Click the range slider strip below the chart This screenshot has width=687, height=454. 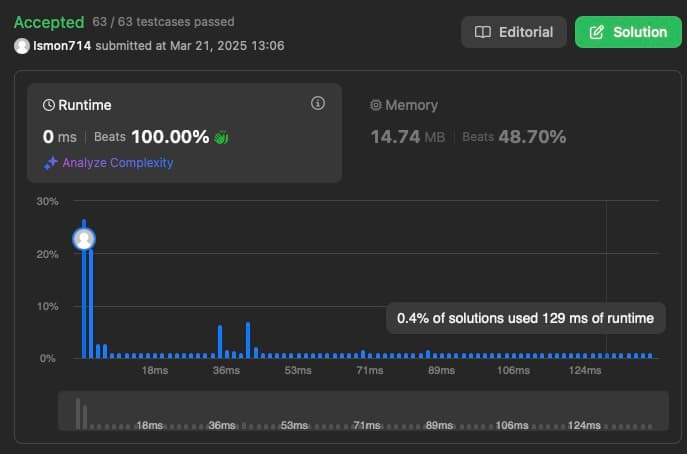pos(362,410)
